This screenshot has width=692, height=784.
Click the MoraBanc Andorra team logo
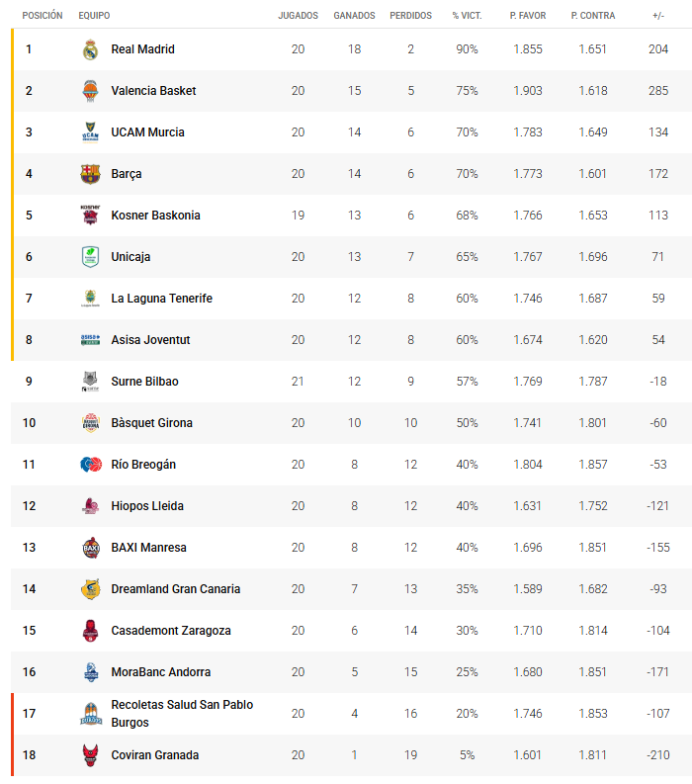pyautogui.click(x=90, y=672)
